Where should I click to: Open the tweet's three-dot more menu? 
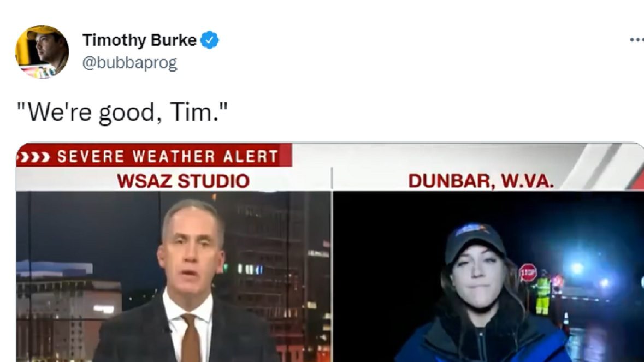click(636, 40)
